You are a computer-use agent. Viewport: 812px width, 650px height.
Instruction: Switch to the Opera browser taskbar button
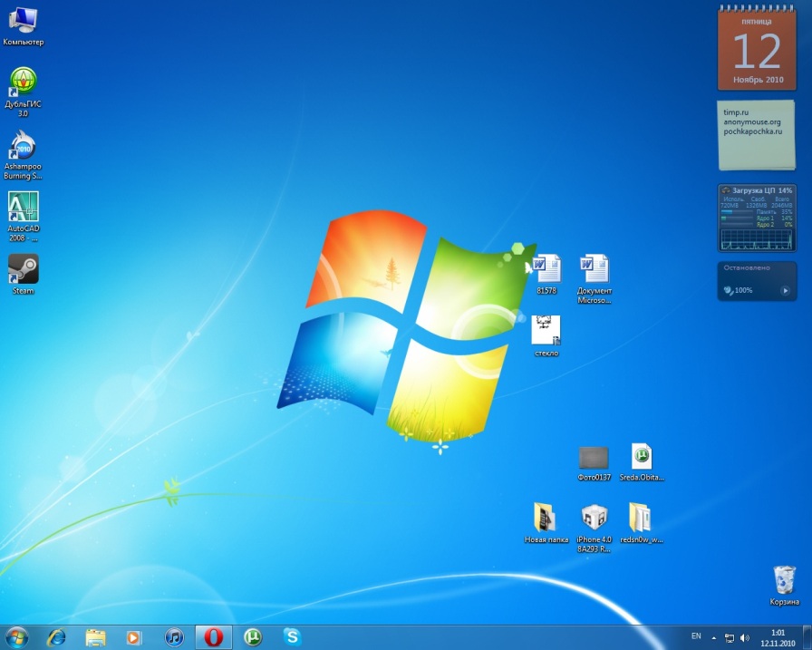(213, 637)
